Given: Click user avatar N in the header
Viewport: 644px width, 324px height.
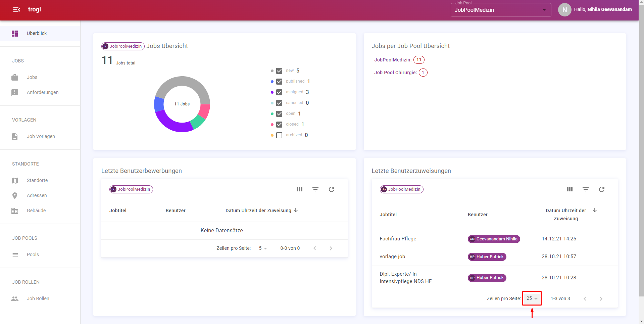Looking at the screenshot, I should coord(564,10).
